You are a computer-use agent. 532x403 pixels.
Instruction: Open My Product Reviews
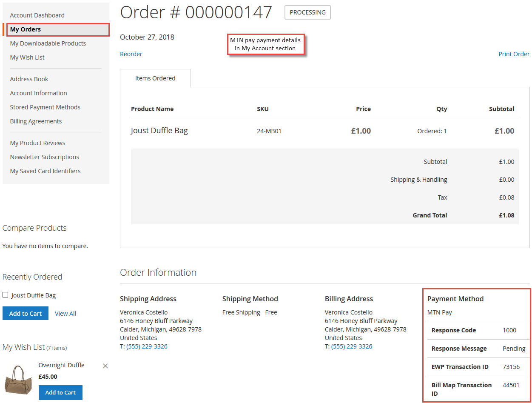pyautogui.click(x=37, y=143)
